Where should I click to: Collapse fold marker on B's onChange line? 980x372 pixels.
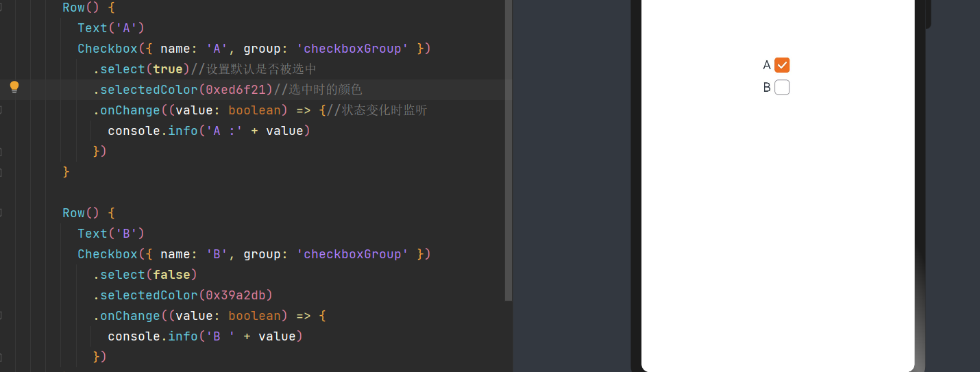pyautogui.click(x=1, y=316)
